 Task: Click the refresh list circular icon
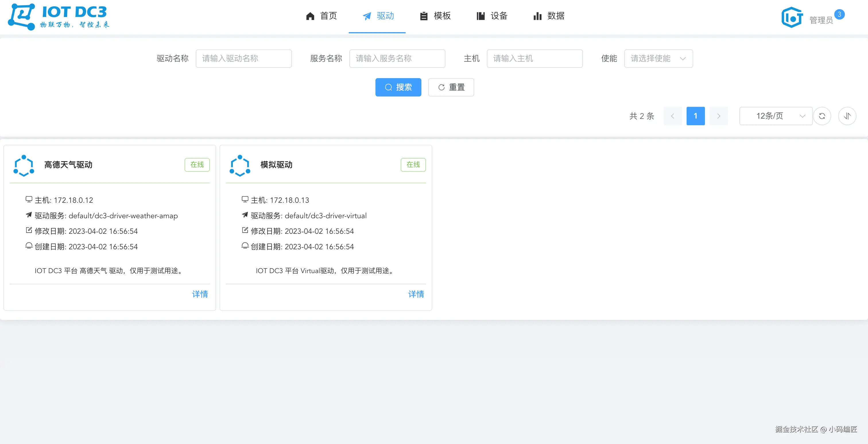pos(822,116)
